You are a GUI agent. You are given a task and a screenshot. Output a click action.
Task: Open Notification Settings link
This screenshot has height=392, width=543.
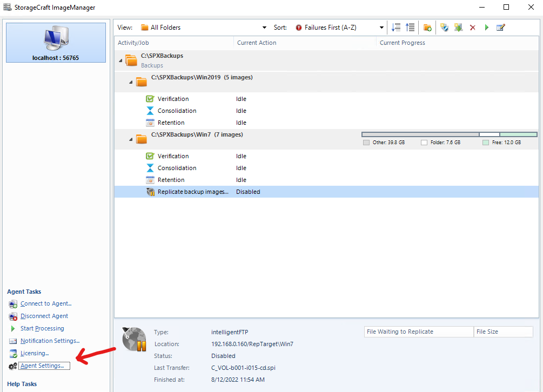point(50,341)
